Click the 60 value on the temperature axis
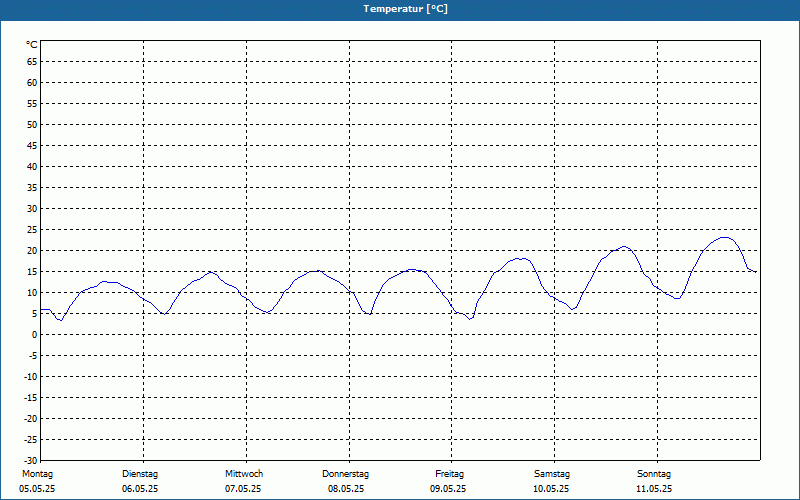800x500 pixels. (x=32, y=83)
